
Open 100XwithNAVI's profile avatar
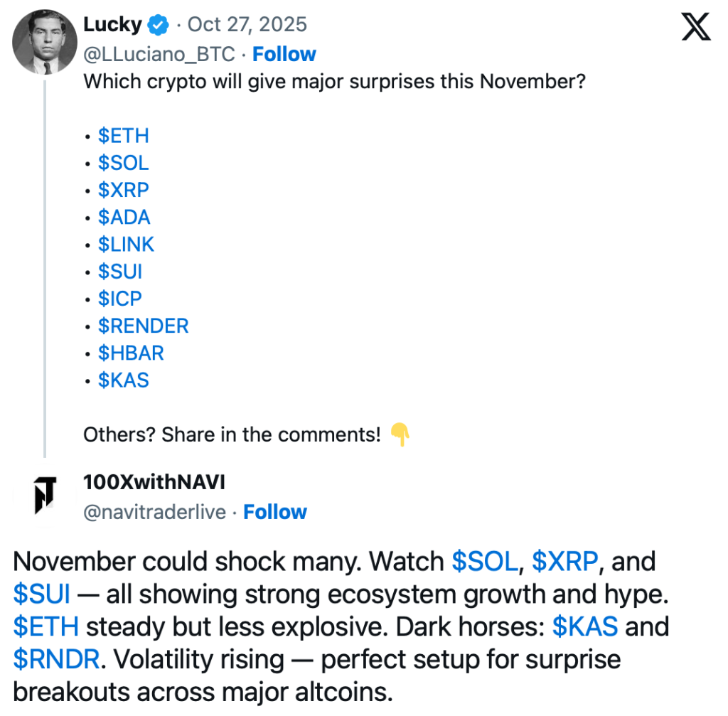pyautogui.click(x=45, y=495)
